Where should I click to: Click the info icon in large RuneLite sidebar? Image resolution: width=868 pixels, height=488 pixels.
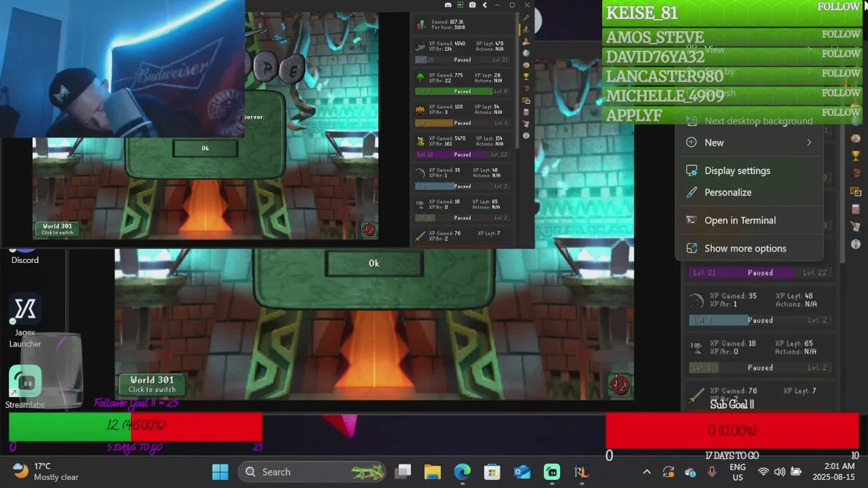(856, 244)
